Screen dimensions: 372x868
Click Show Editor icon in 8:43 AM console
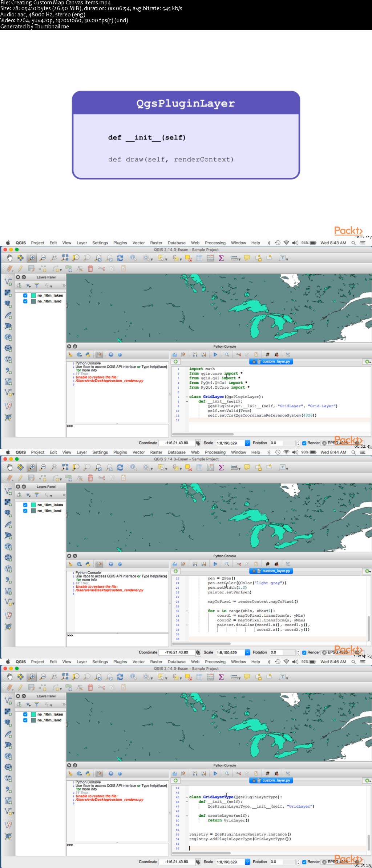click(x=99, y=355)
